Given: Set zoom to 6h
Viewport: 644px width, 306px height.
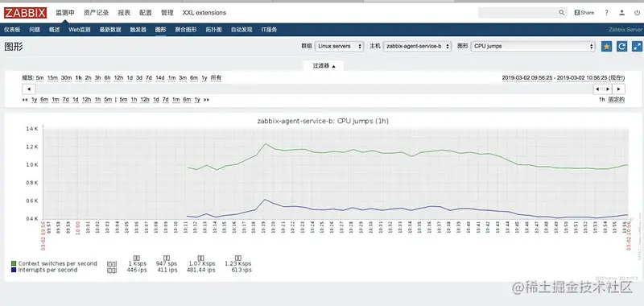Looking at the screenshot, I should click(107, 77).
